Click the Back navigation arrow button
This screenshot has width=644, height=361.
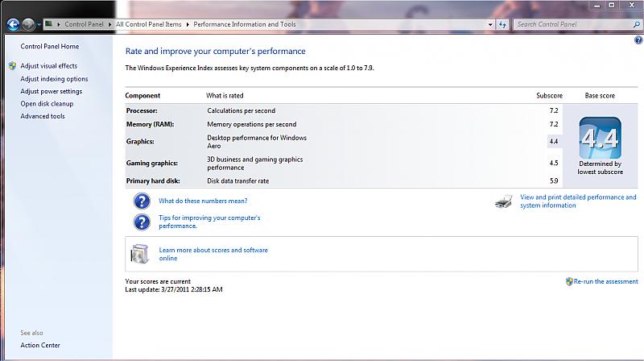tap(13, 24)
